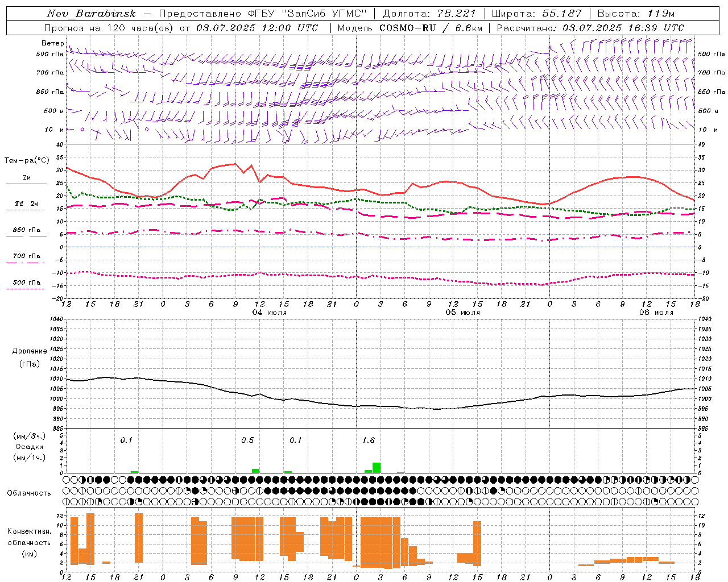Click the '(мм/1ч.)' precipitation unit label

30,458
